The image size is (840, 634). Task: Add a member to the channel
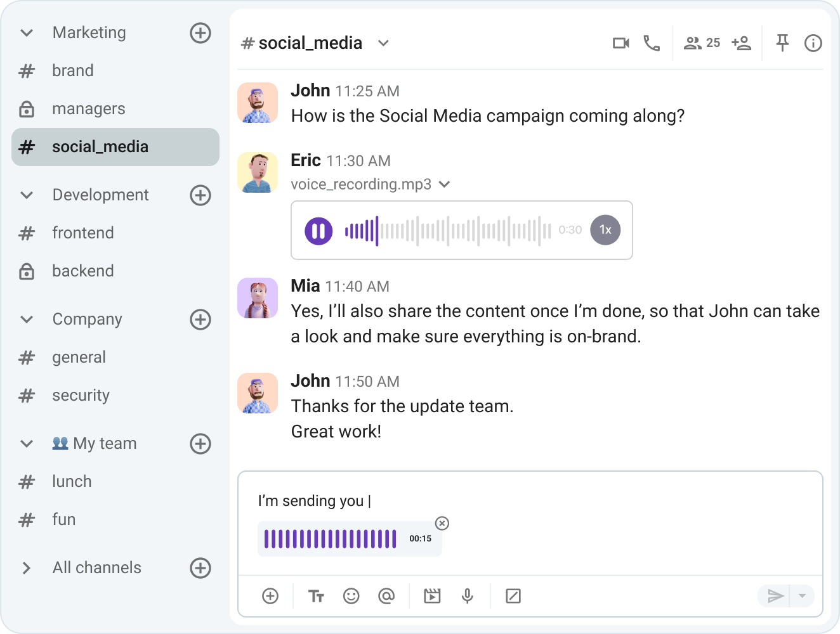click(741, 42)
